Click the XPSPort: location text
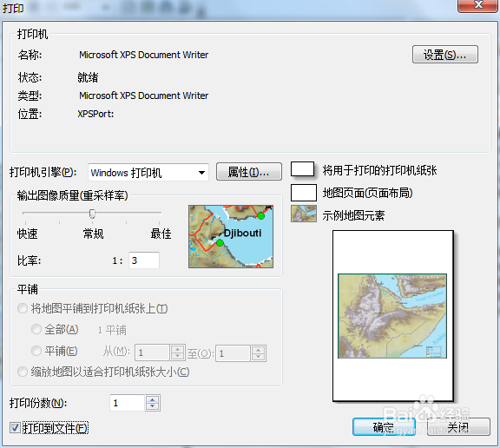The width and height of the screenshot is (500, 448). click(x=95, y=114)
